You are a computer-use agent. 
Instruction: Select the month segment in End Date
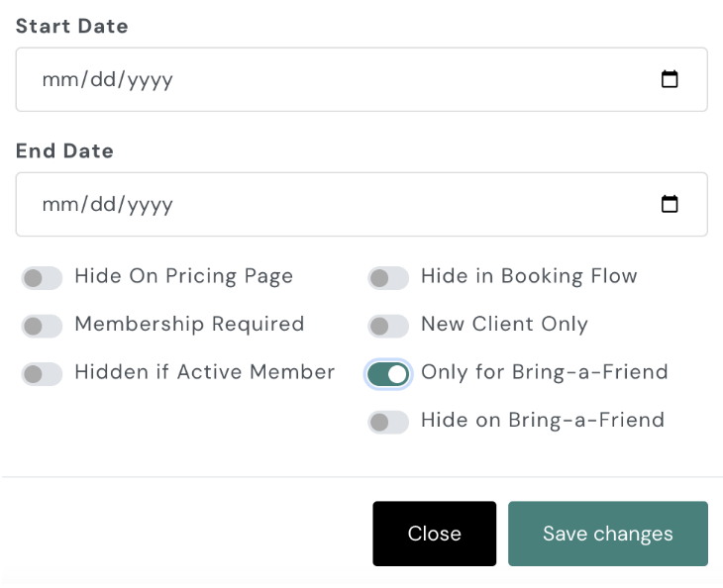point(57,204)
